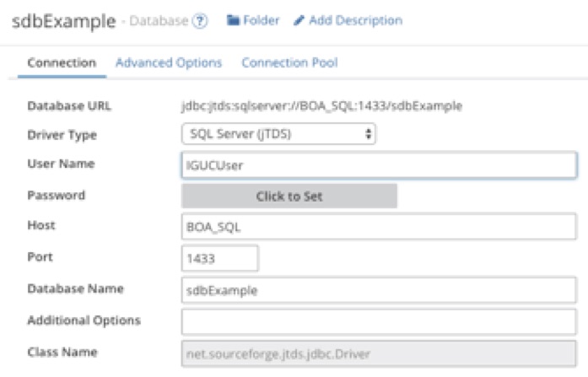Click the Folder icon
The height and width of the screenshot is (377, 588).
(x=234, y=20)
